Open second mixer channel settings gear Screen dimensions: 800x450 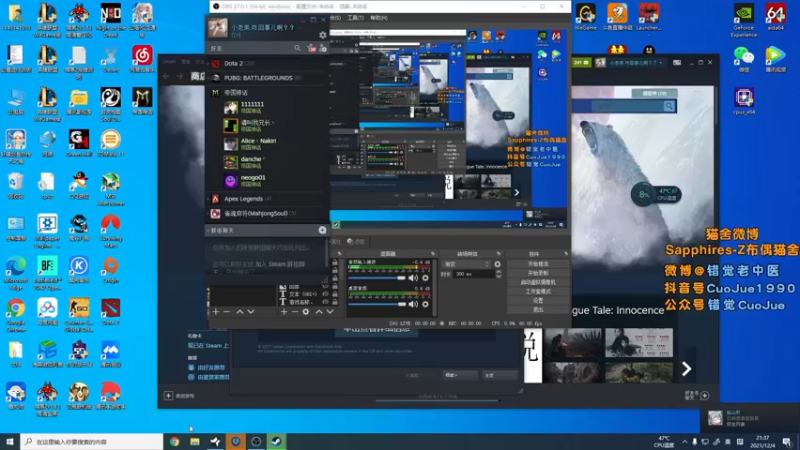[x=425, y=304]
